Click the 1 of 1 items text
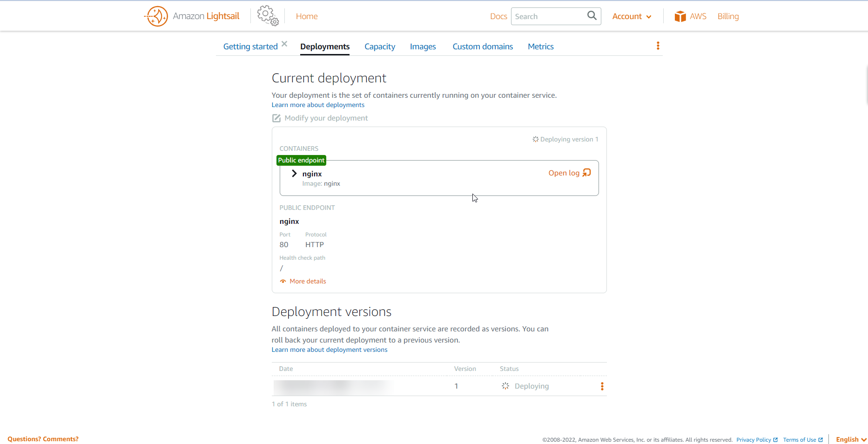868x444 pixels. [x=289, y=404]
